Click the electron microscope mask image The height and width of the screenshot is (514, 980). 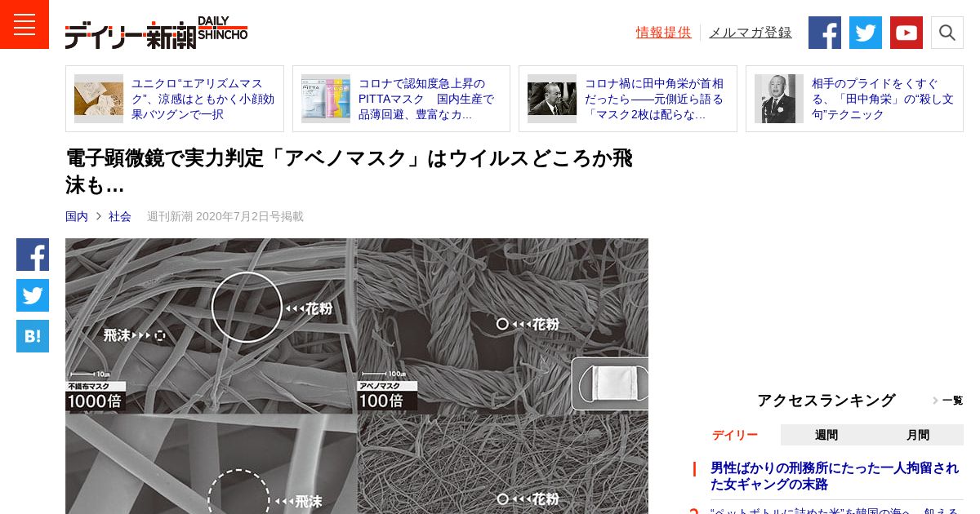357,376
